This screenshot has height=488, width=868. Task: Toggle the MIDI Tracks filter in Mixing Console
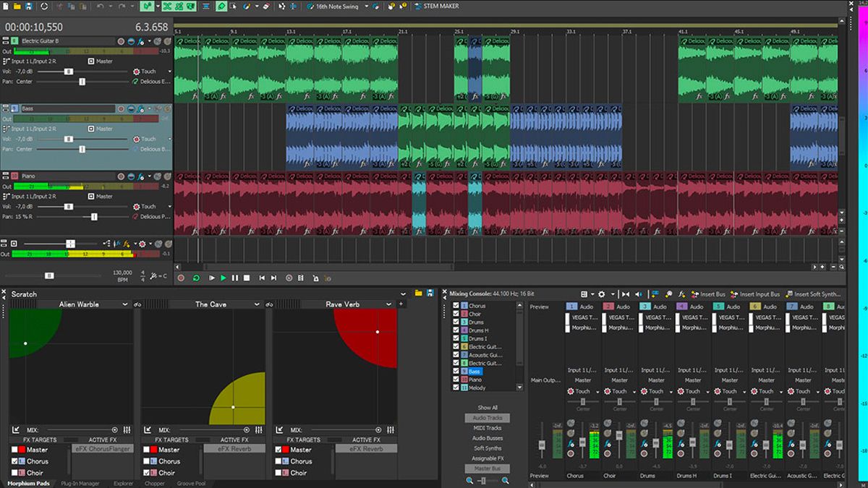pos(488,428)
